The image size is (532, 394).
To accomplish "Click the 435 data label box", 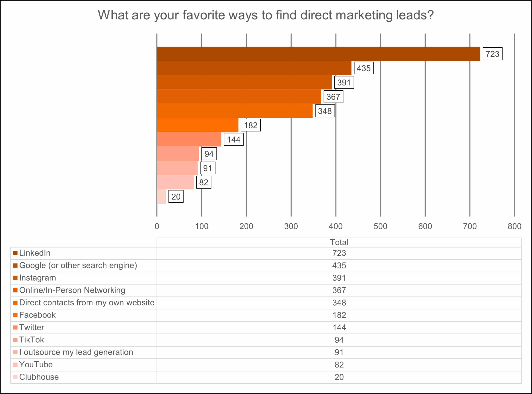I will (x=364, y=68).
